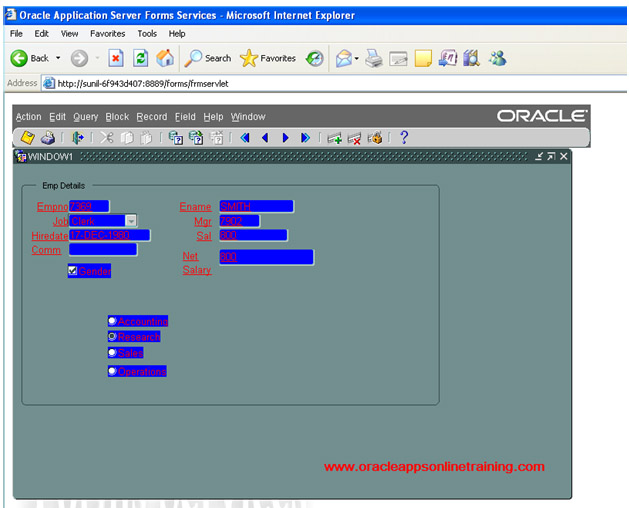
Task: Expand the Job dropdown list
Action: tap(131, 221)
